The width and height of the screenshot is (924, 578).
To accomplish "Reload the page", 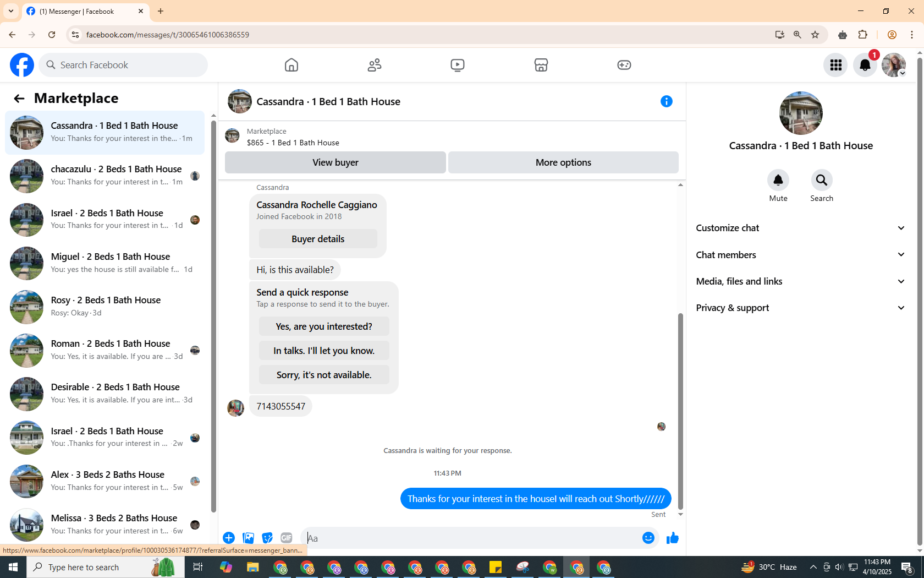I will pyautogui.click(x=52, y=35).
